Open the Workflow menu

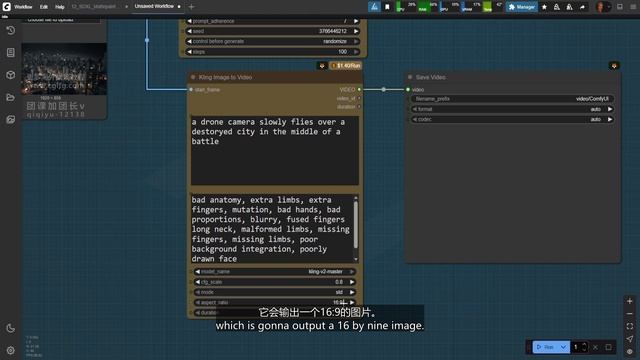pos(23,7)
